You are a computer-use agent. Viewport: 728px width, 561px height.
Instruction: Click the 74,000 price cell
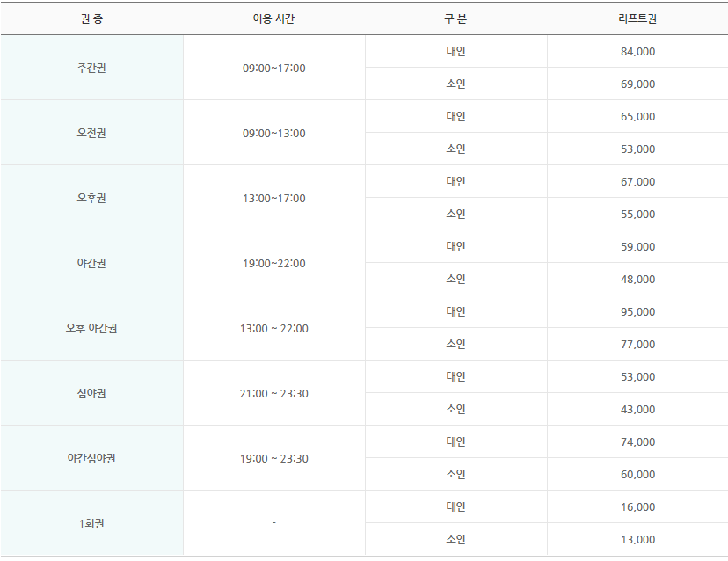click(638, 441)
